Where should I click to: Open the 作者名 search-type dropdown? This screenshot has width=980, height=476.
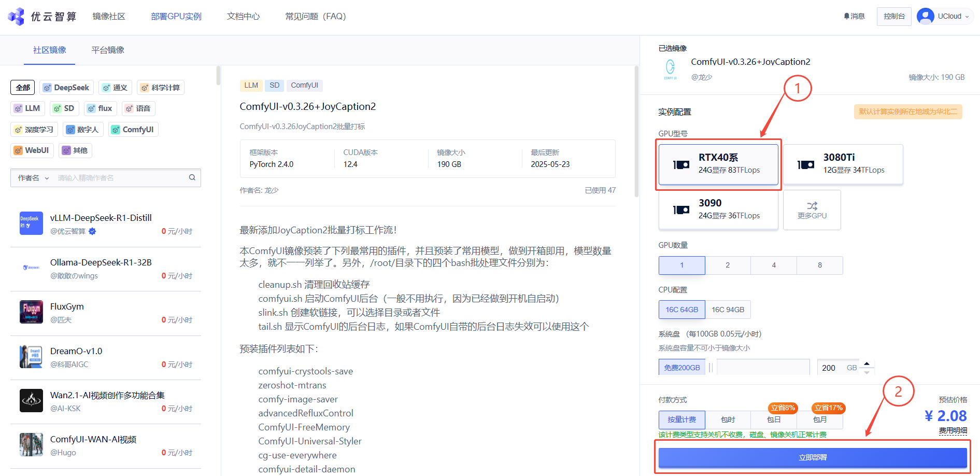coord(33,178)
